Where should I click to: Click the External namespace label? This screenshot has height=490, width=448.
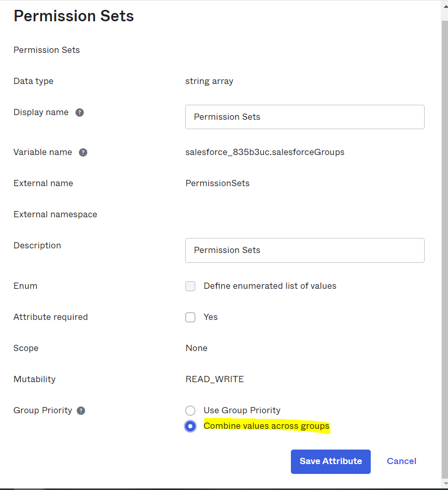pyautogui.click(x=55, y=215)
